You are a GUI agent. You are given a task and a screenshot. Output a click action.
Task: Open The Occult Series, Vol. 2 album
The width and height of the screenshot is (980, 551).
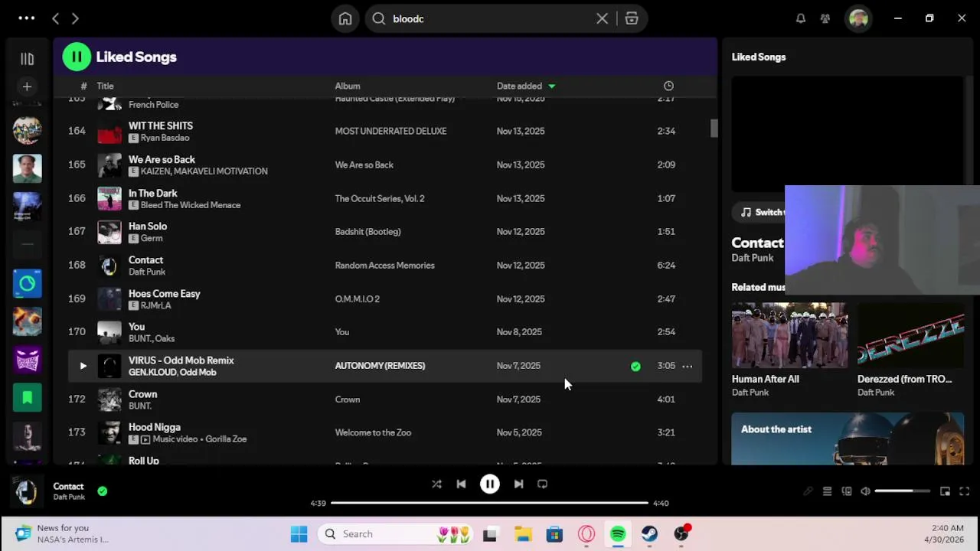(380, 198)
